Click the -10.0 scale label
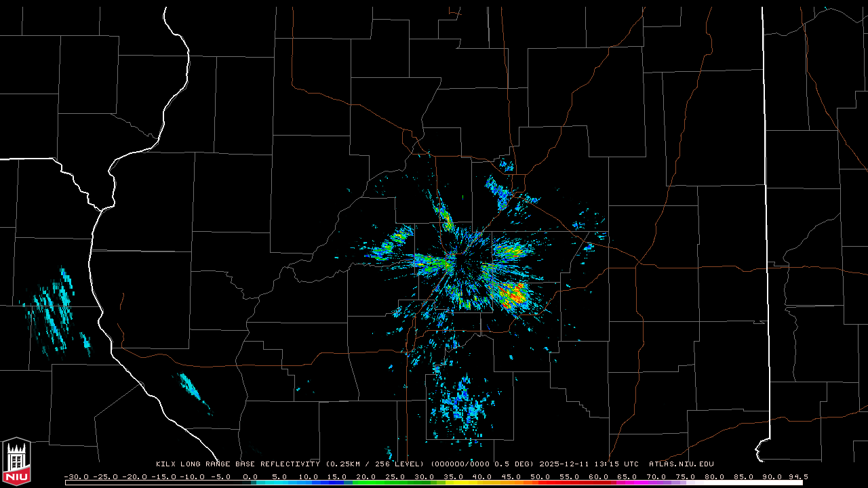This screenshot has width=868, height=488. (192, 476)
